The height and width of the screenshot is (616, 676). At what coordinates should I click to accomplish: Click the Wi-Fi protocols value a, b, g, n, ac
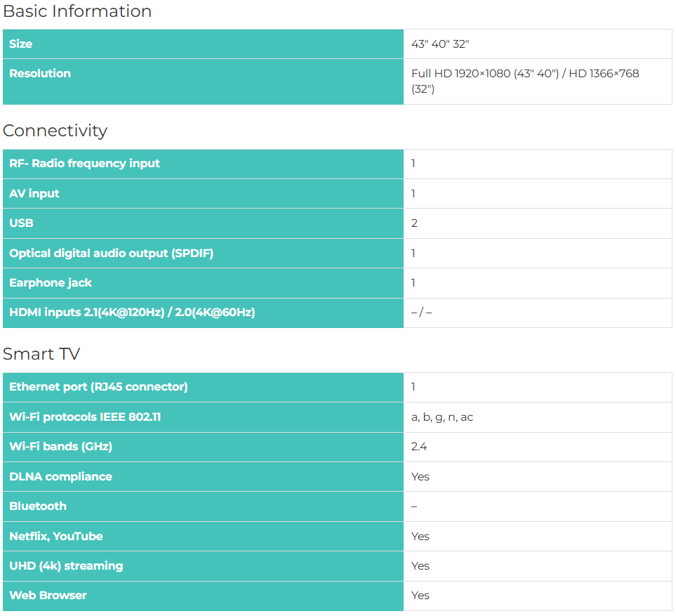(x=442, y=417)
